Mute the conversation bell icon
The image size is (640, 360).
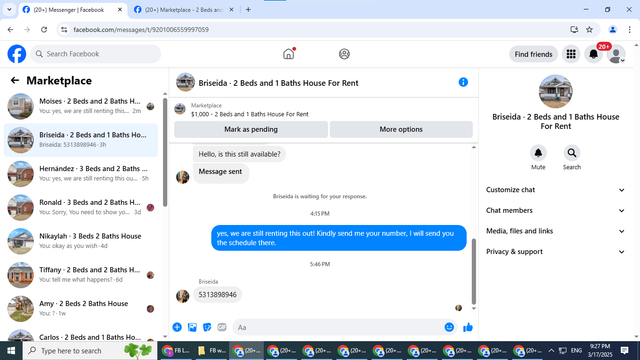pyautogui.click(x=538, y=153)
